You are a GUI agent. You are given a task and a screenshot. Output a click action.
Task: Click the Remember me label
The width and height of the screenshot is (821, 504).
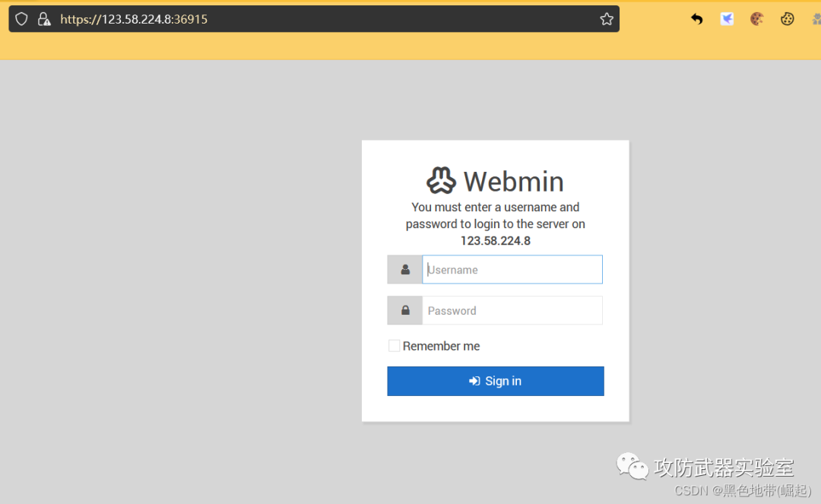(x=441, y=346)
